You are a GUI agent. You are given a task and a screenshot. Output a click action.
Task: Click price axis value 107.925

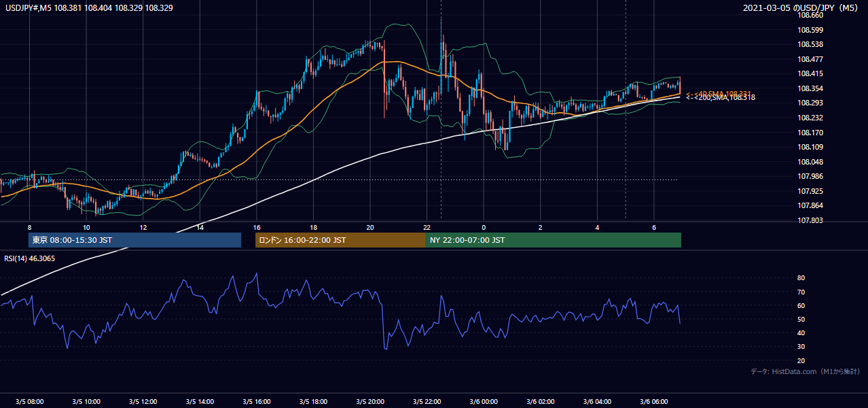[x=810, y=191]
